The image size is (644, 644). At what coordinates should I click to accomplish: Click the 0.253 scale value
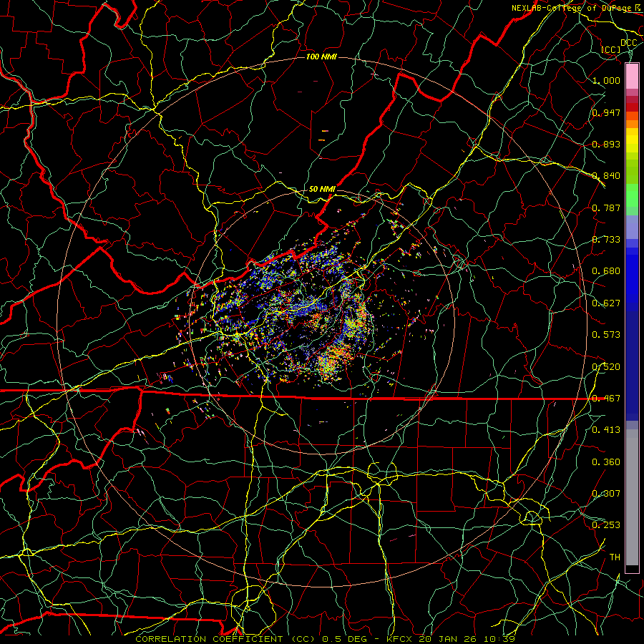point(606,525)
